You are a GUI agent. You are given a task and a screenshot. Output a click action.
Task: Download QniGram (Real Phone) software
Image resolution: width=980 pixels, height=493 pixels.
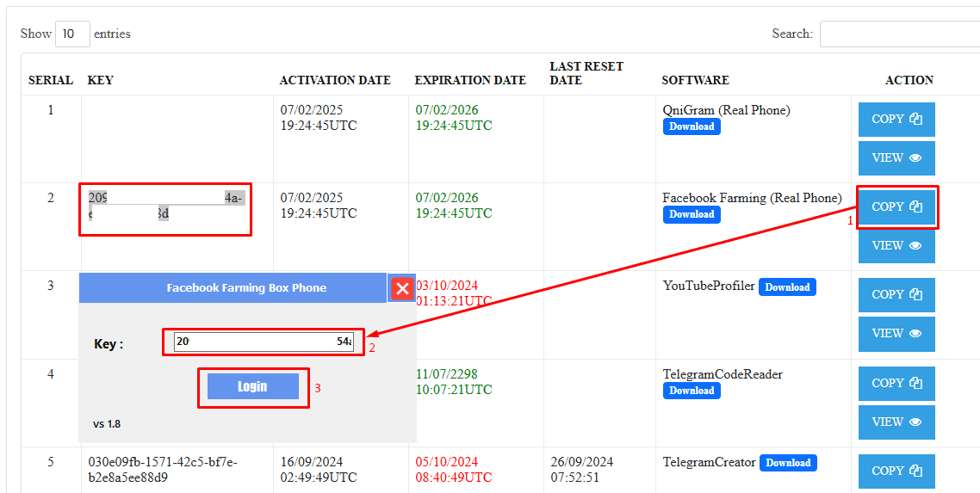(x=692, y=126)
